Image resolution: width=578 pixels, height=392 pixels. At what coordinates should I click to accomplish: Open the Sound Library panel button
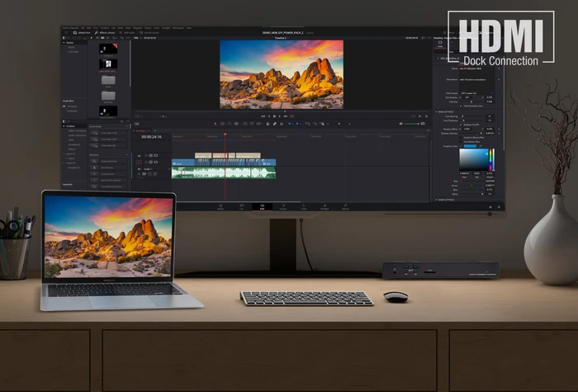click(x=149, y=33)
